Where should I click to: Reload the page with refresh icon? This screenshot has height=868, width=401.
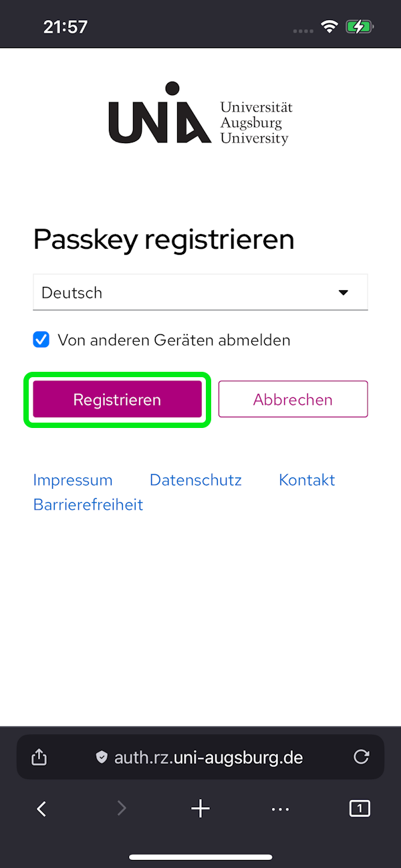pyautogui.click(x=361, y=757)
